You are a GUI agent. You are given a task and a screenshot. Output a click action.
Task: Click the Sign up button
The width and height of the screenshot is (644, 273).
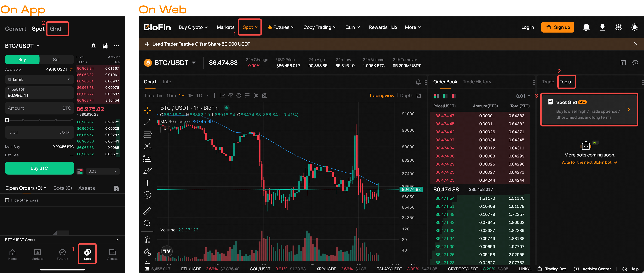(558, 27)
